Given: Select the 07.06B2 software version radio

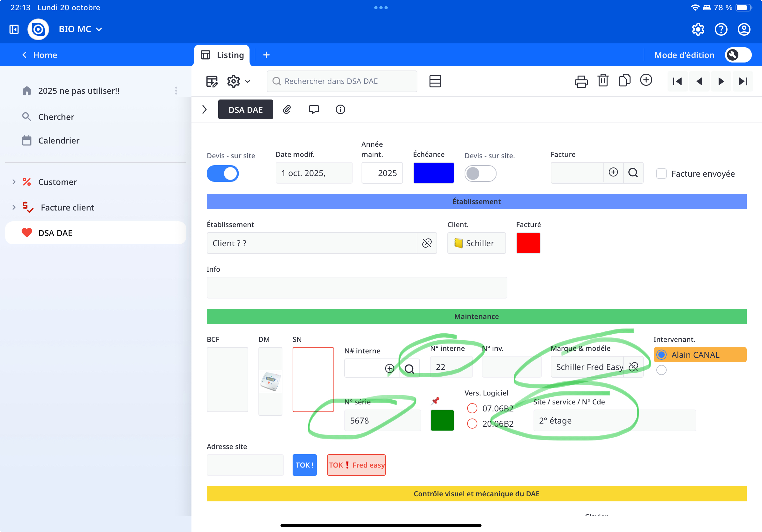Looking at the screenshot, I should (472, 408).
